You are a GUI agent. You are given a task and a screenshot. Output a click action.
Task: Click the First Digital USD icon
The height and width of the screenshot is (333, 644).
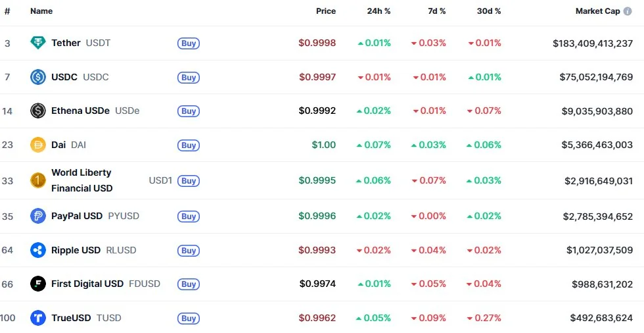tap(38, 284)
